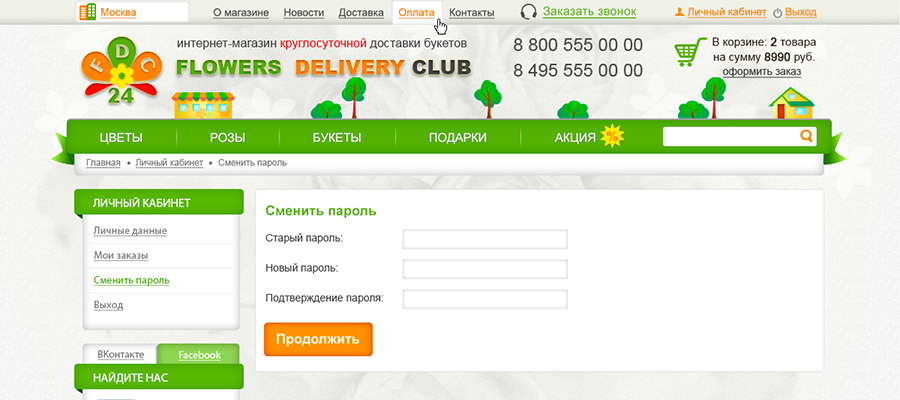Click the power icon beside Выход
This screenshot has height=400, width=900.
(778, 13)
